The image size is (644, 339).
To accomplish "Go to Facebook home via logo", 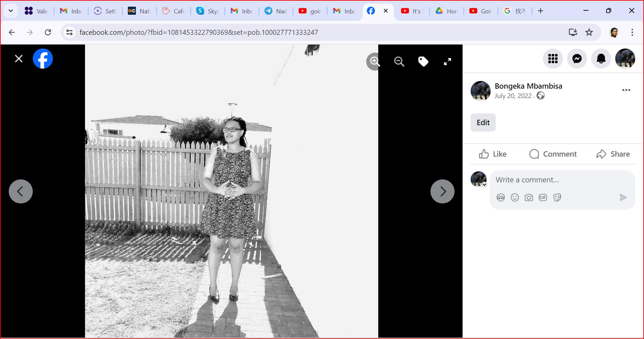I will [43, 59].
